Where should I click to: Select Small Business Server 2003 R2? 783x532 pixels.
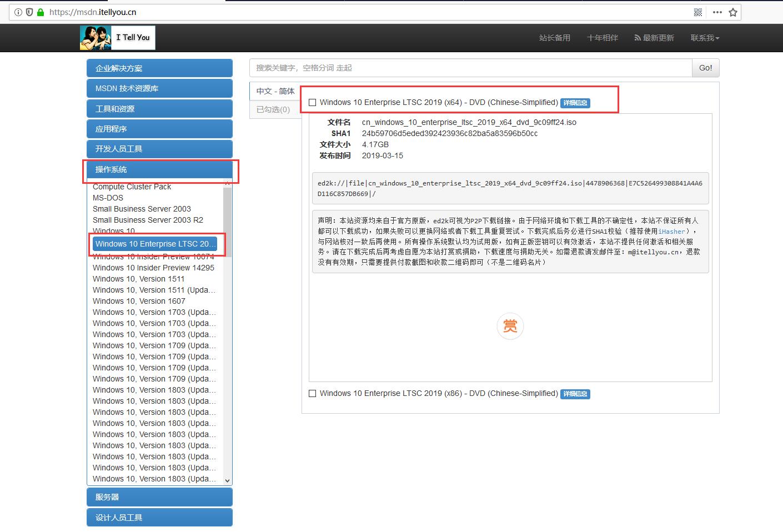point(148,220)
